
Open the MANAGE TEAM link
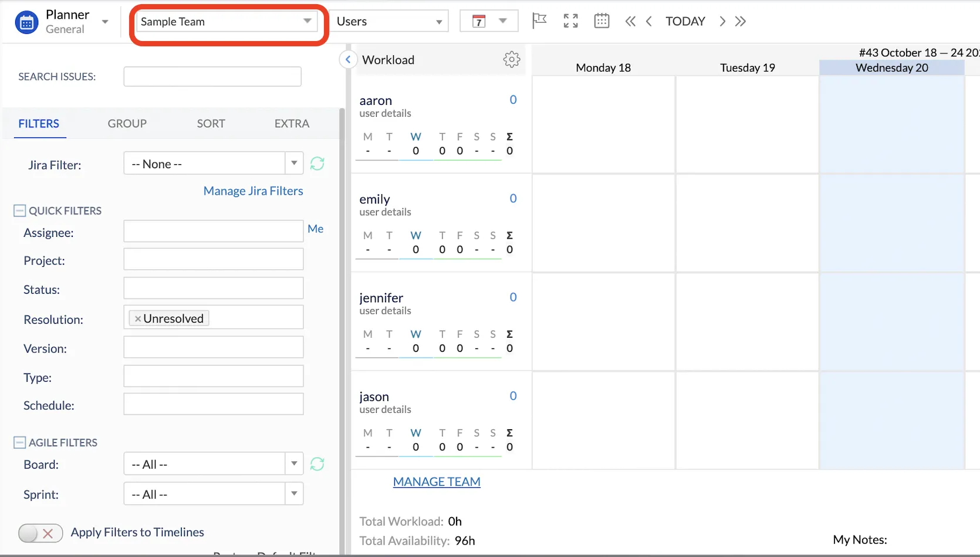pyautogui.click(x=436, y=481)
